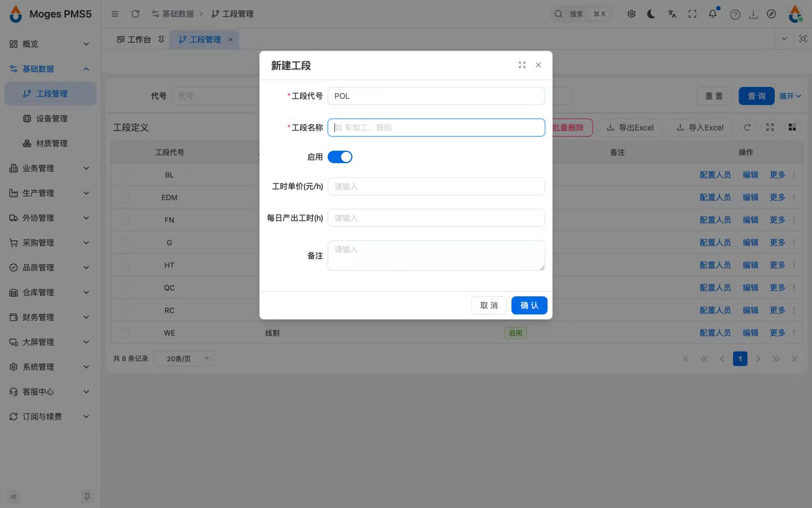Expand the 业务管理 sidebar menu

click(50, 168)
